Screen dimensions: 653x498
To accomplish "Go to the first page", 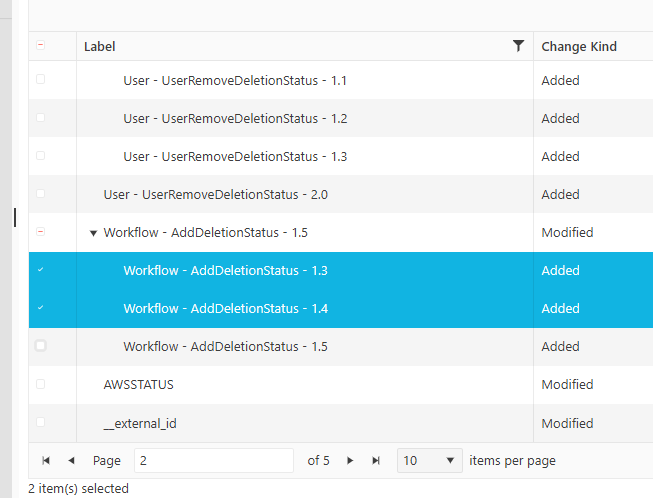I will click(x=46, y=461).
